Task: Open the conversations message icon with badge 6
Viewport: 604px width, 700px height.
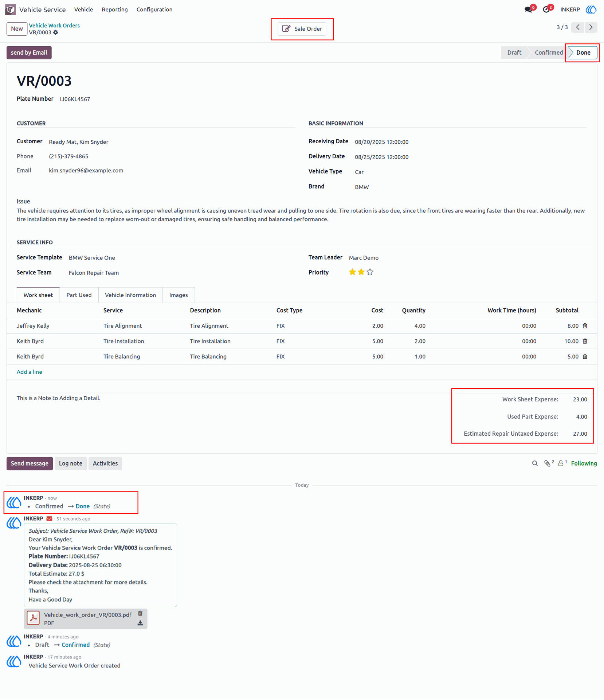Action: [x=529, y=9]
